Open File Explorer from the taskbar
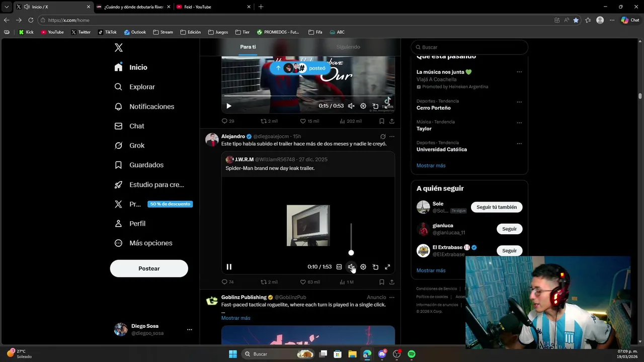This screenshot has width=644, height=362. click(352, 354)
